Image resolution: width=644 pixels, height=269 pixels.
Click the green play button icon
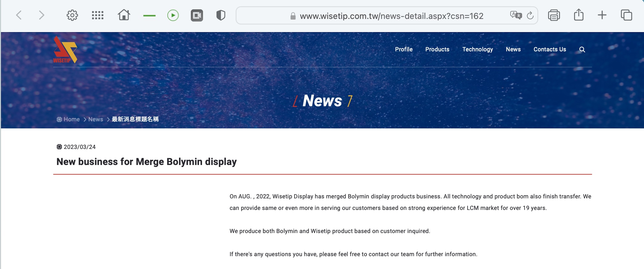pyautogui.click(x=173, y=15)
